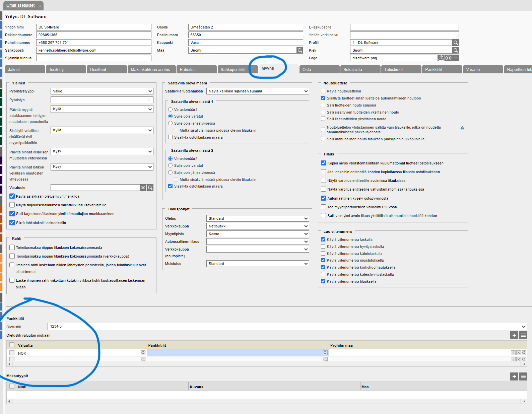The width and height of the screenshot is (532, 414).
Task: Open Oletus tilauspohja dropdown (Standard)
Action: pyautogui.click(x=258, y=218)
